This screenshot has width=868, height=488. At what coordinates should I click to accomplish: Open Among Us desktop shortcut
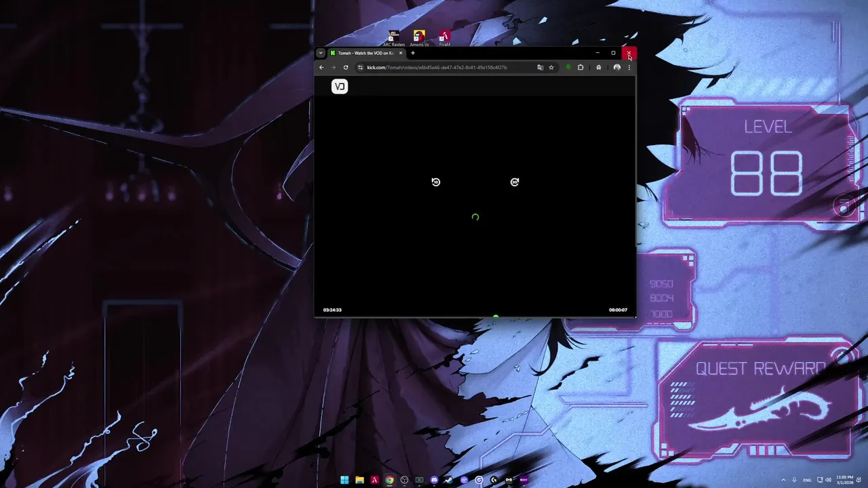pos(419,39)
